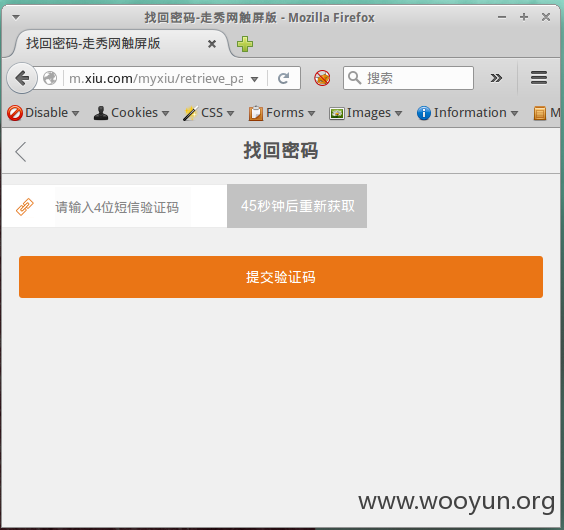Open the window menu arrow in the title bar
Viewport: 564px width, 530px height.
16,17
